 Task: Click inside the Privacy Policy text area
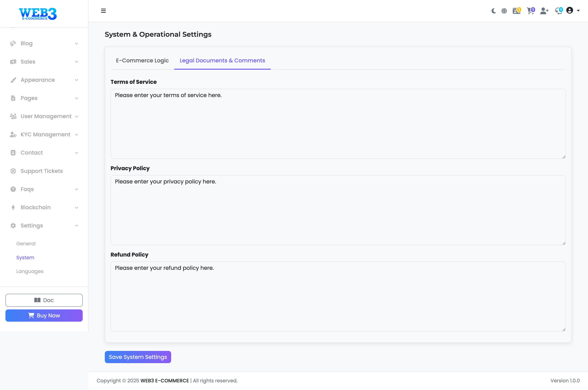(x=338, y=210)
